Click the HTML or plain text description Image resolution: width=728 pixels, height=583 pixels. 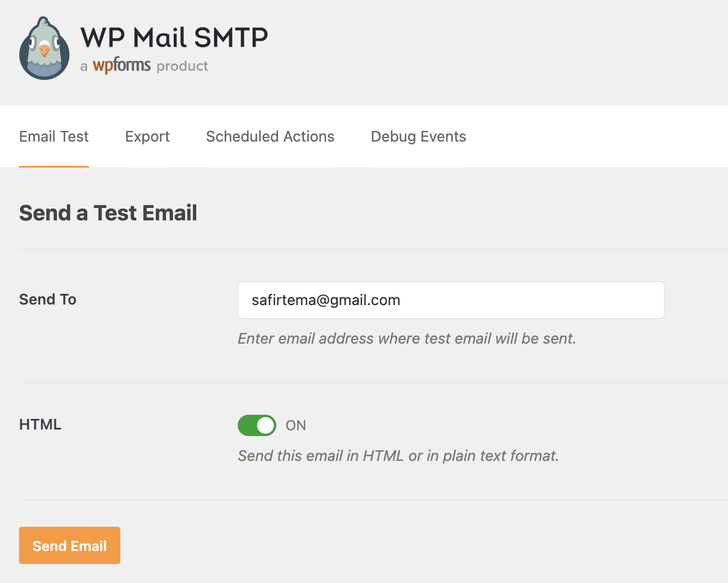point(398,456)
